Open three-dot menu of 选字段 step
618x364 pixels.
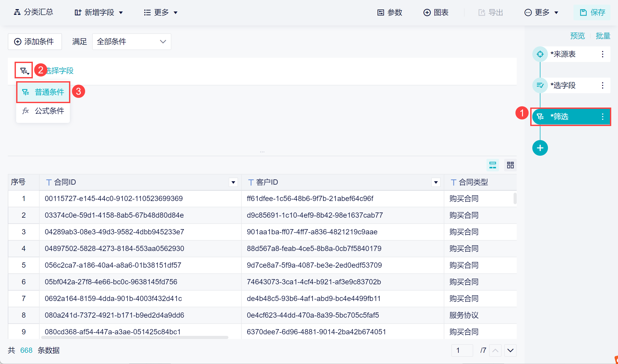(x=602, y=85)
